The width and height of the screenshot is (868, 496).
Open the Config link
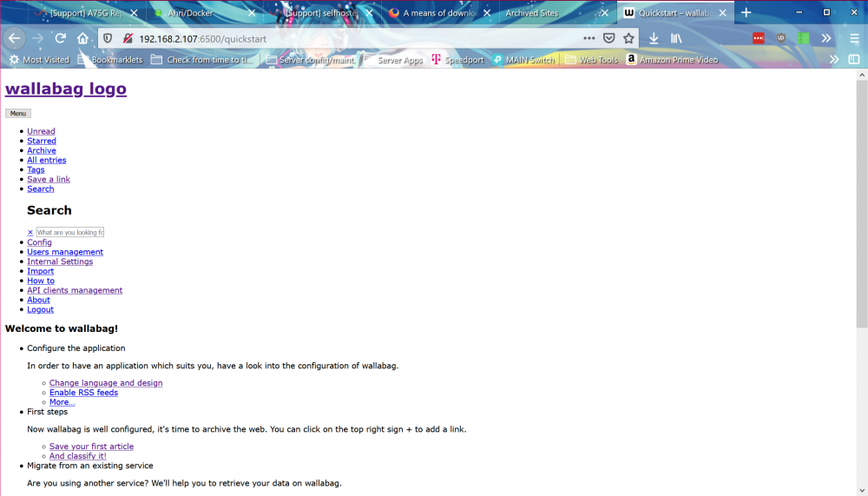39,242
